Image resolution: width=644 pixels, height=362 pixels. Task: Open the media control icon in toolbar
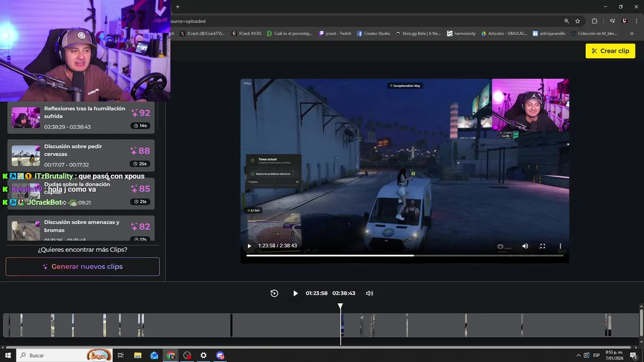(612, 21)
